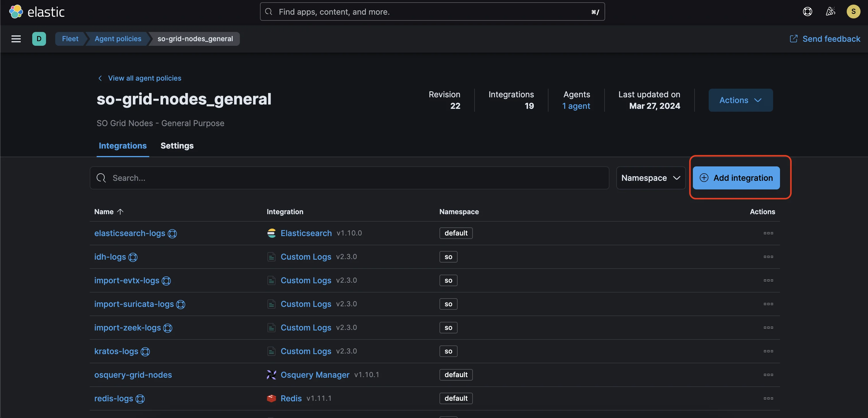
Task: Open Custom Logs link in kratos-logs row
Action: (306, 351)
